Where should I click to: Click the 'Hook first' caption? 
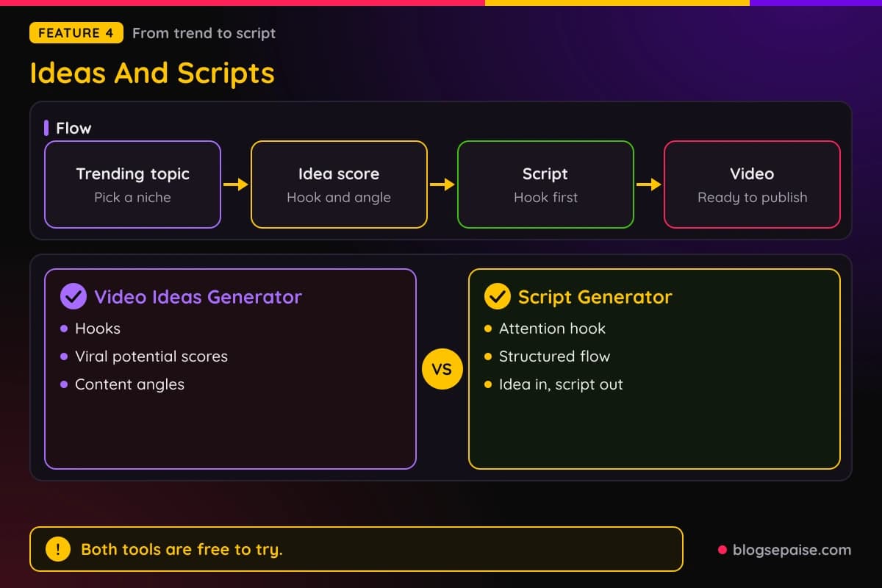point(545,197)
